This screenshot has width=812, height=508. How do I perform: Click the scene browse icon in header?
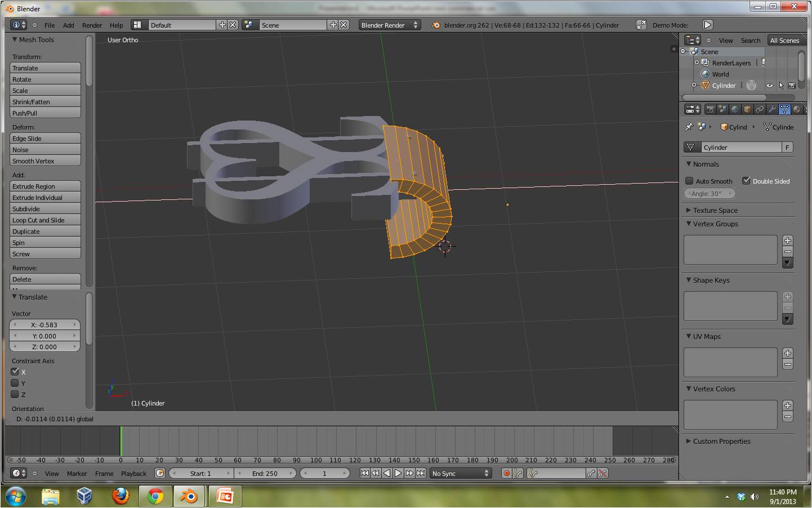click(x=249, y=25)
